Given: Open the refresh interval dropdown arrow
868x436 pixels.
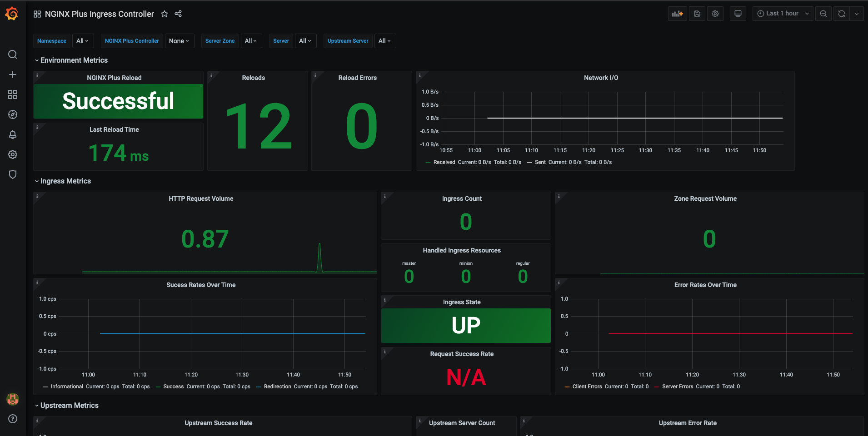Looking at the screenshot, I should click(x=857, y=14).
